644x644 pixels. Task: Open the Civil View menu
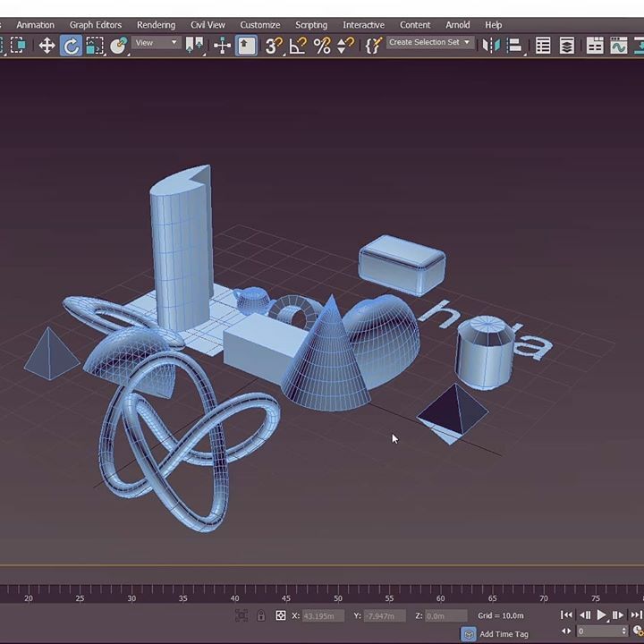pos(208,25)
